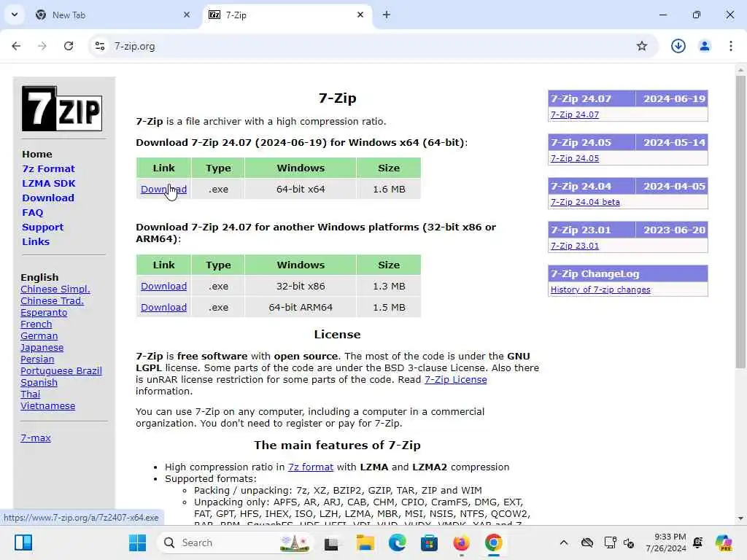Open the 7-max link

pyautogui.click(x=36, y=437)
